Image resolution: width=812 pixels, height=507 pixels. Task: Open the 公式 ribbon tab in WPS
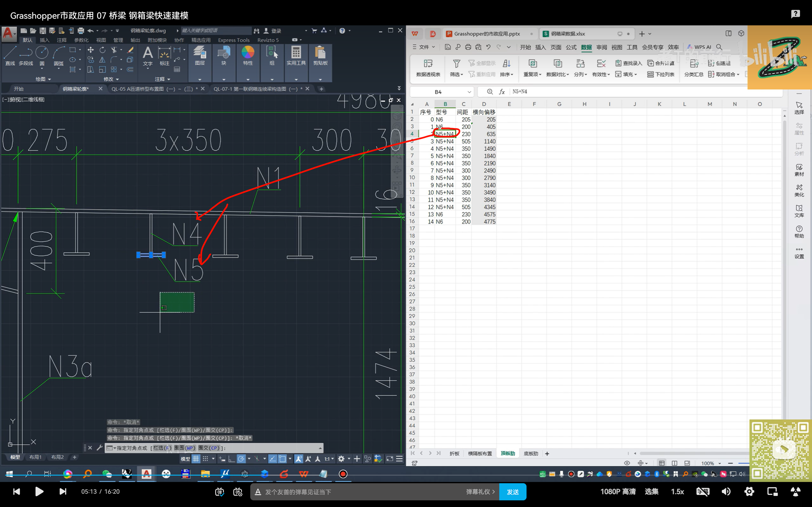pos(571,47)
